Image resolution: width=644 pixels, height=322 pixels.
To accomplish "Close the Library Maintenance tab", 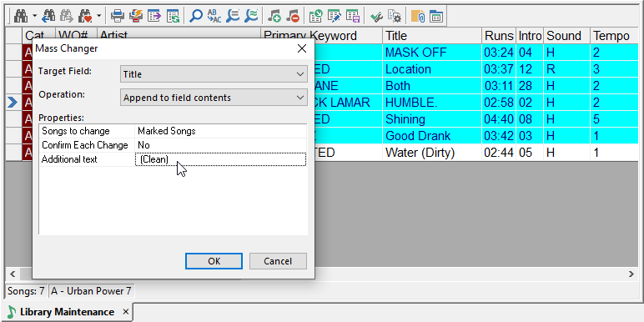I will pyautogui.click(x=126, y=312).
